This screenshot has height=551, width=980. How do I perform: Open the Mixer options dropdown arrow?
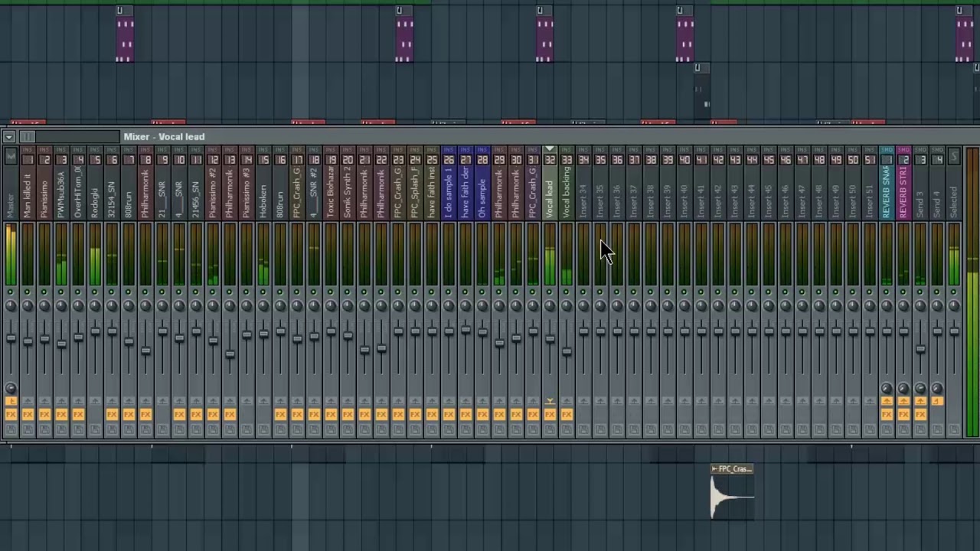(x=8, y=137)
